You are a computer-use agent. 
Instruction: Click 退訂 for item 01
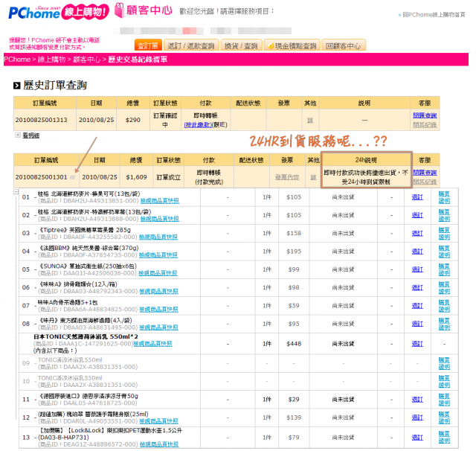pos(417,197)
